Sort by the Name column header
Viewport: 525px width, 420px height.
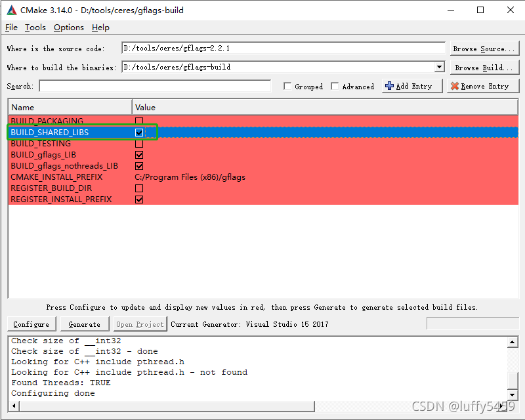(x=70, y=108)
